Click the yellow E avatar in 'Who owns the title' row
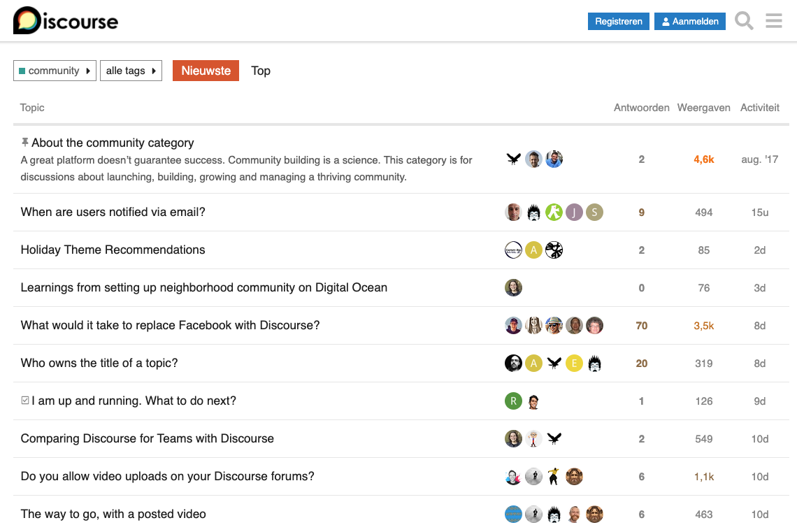797x532 pixels. pyautogui.click(x=574, y=363)
